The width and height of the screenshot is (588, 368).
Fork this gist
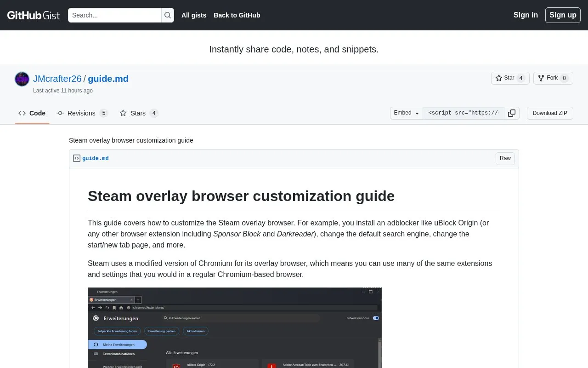(553, 78)
